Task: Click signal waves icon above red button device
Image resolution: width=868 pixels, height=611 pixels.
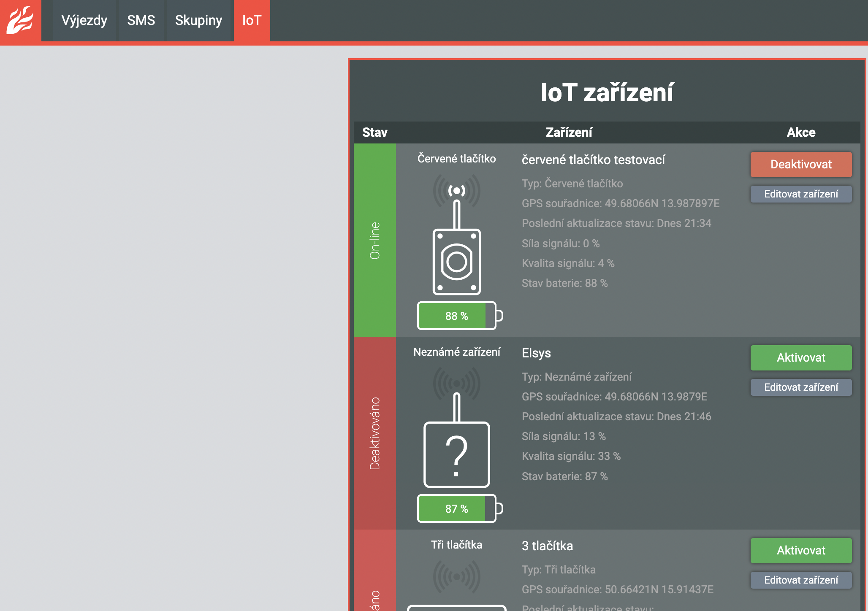Action: tap(456, 191)
